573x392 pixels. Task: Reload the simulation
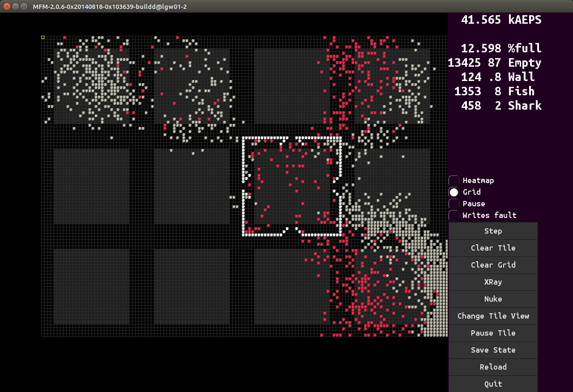tap(493, 367)
